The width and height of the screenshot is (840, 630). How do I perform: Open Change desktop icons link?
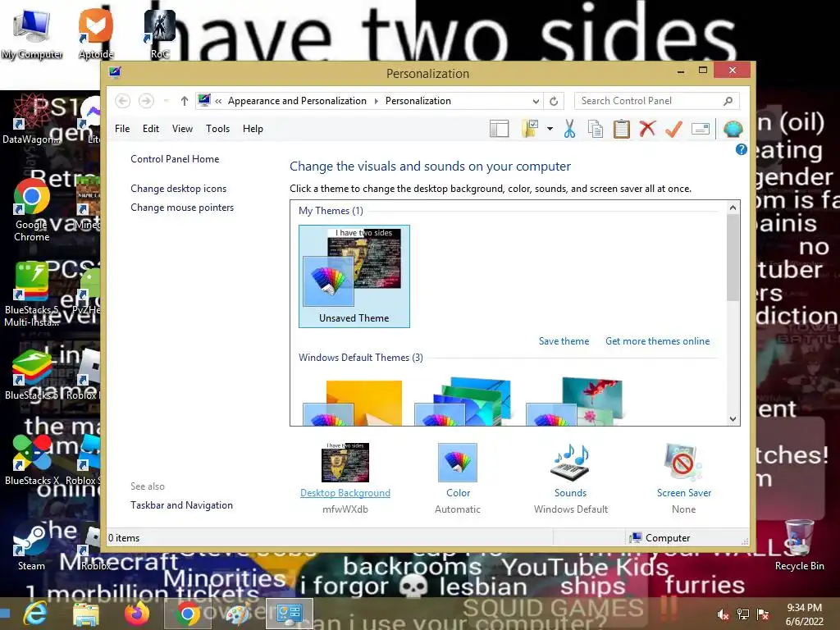[x=178, y=189]
